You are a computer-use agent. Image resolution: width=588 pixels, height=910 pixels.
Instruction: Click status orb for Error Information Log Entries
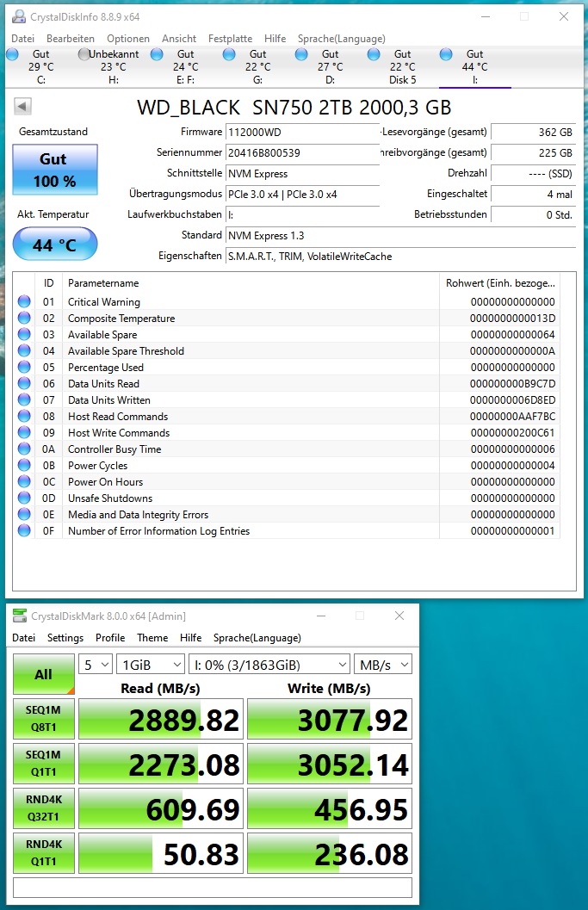click(x=24, y=530)
